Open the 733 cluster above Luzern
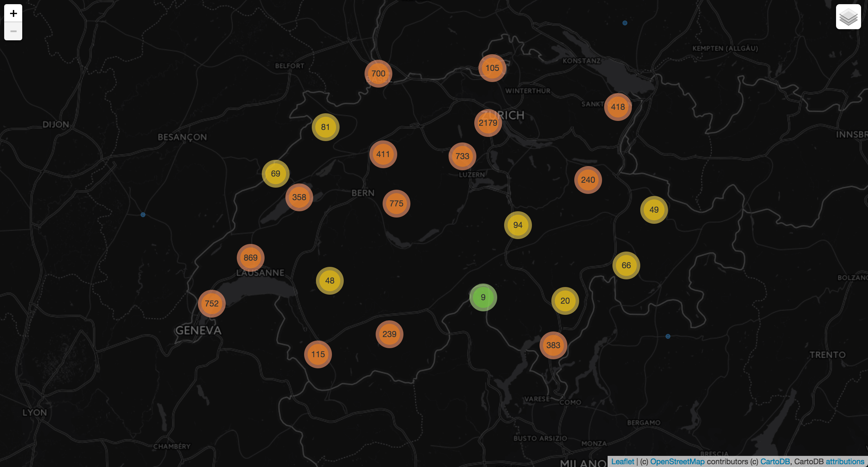 point(462,156)
